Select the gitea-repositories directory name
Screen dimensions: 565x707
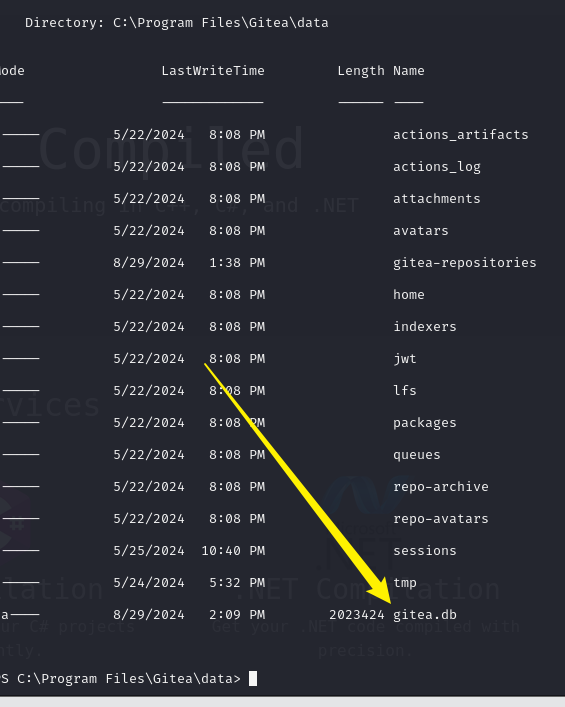click(464, 263)
